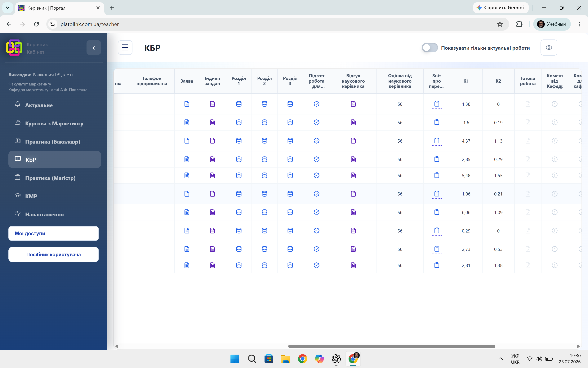Screen dimensions: 588x368
Task: Open Заява document icon in row with K1 1,38
Action: (187, 104)
